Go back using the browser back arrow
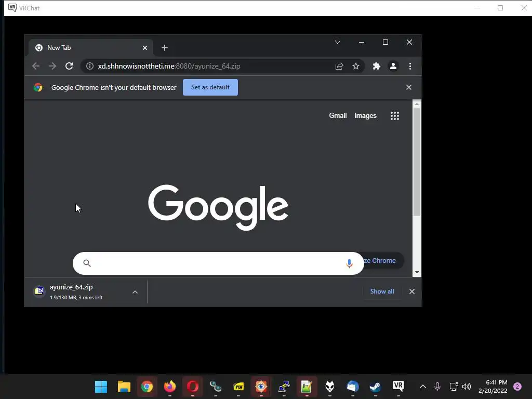Viewport: 532px width, 399px height. 36,66
